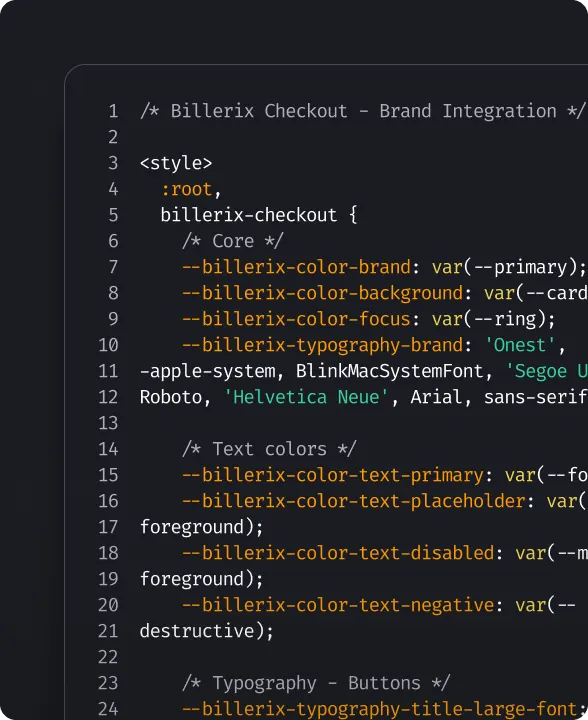This screenshot has height=720, width=588.
Task: Click the --billerix-color-text-negative property
Action: (338, 605)
